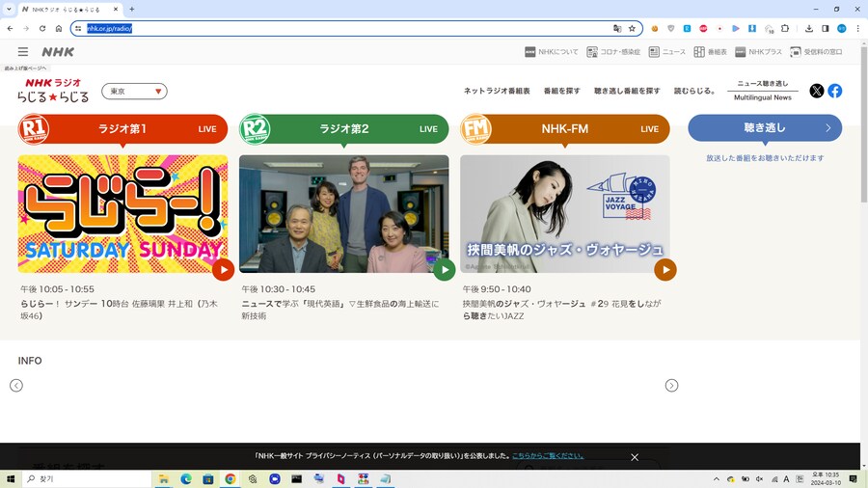Open the 聴き逃し blue button

tap(765, 128)
